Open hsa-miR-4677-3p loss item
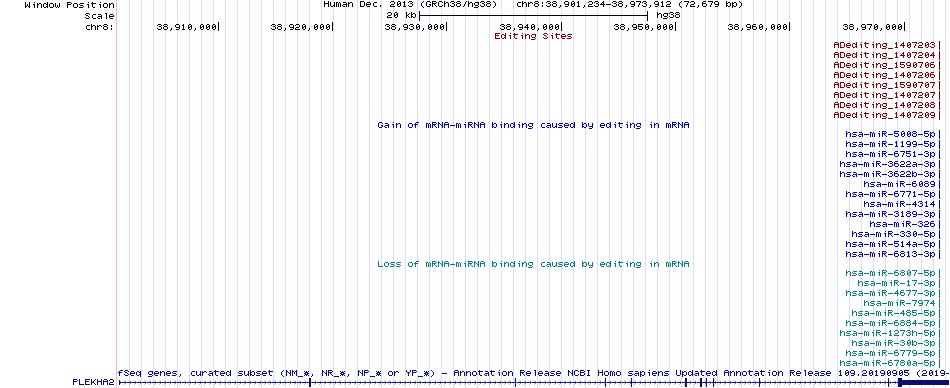This screenshot has width=950, height=388. coord(891,293)
